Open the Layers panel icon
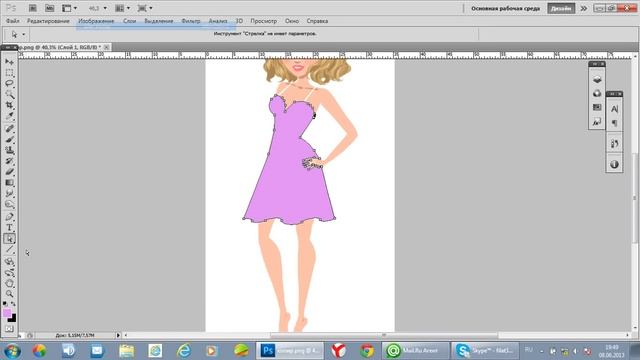Screen dimensions: 640x360 597,80
